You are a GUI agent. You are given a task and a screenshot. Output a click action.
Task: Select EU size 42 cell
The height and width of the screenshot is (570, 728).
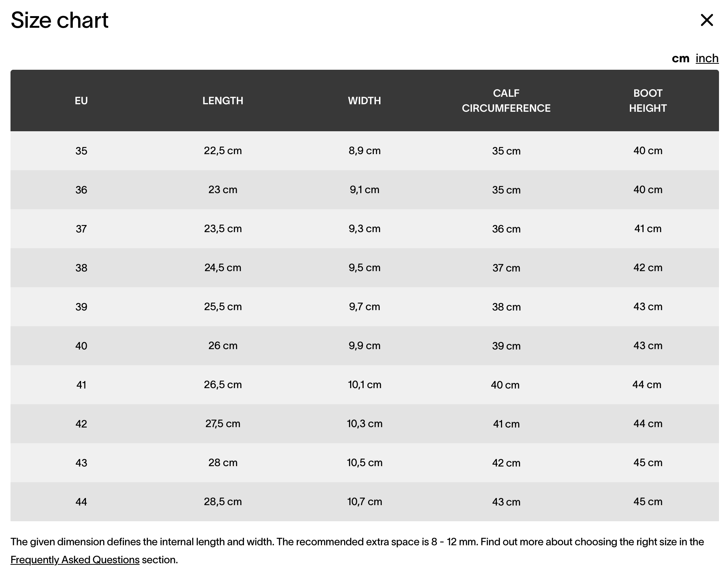pos(81,424)
